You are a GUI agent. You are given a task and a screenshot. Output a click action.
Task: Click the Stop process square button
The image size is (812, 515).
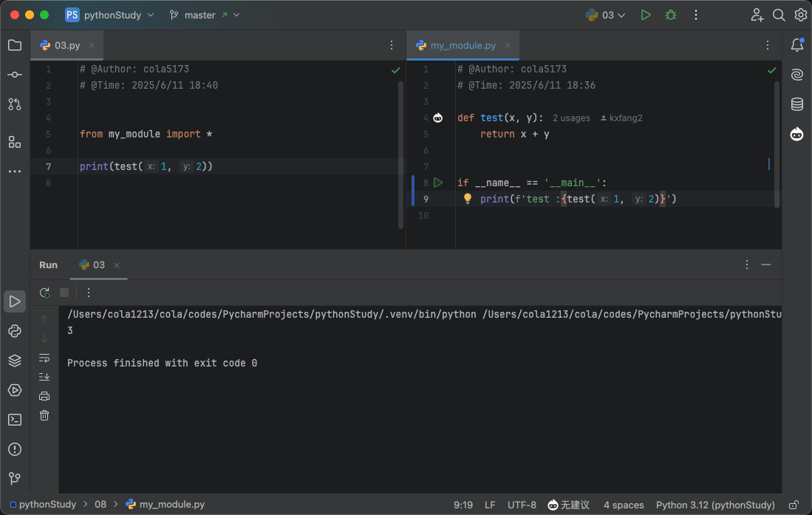click(64, 293)
